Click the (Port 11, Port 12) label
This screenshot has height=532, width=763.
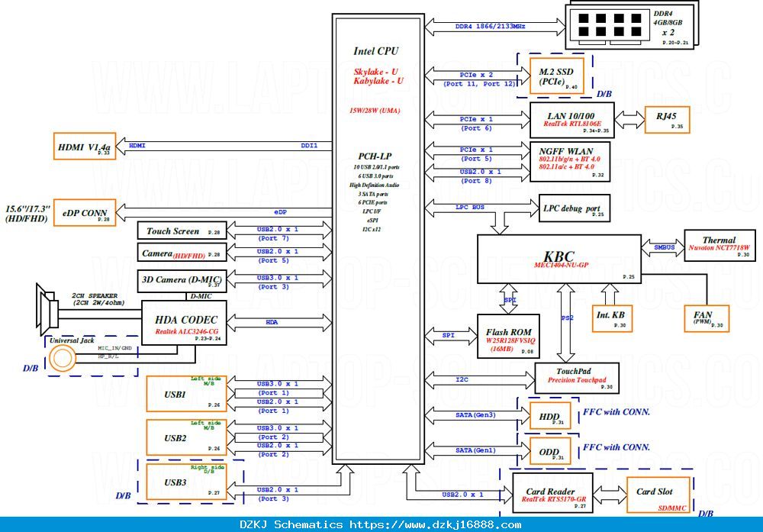click(479, 84)
